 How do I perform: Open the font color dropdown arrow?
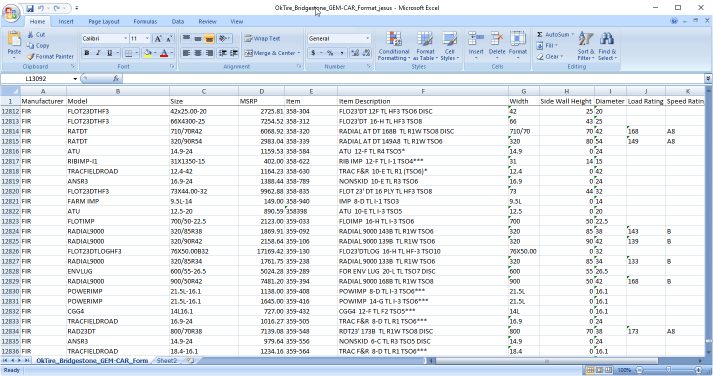[172, 53]
